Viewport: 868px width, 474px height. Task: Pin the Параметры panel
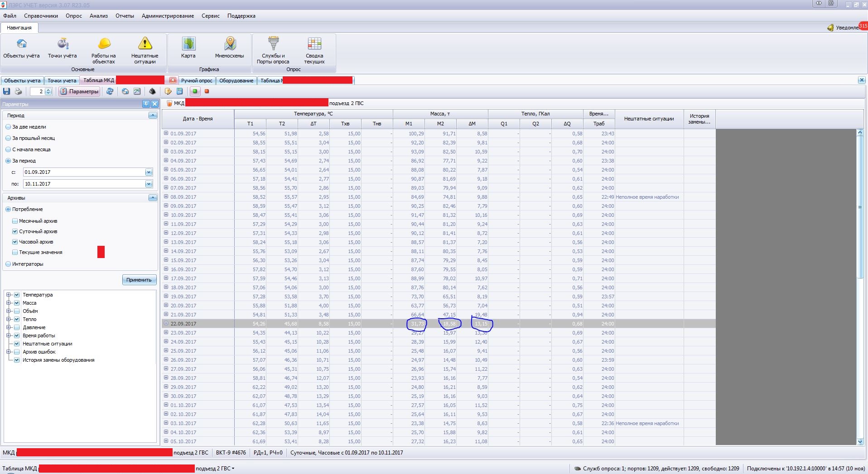[x=146, y=104]
